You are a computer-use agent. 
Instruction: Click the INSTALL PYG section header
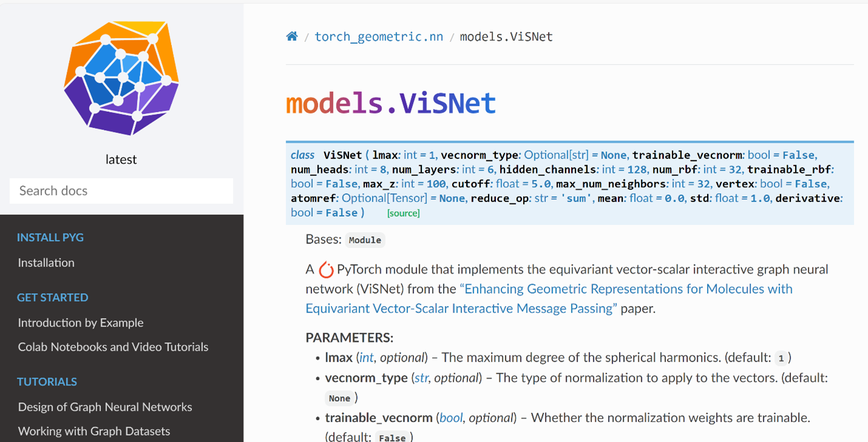[x=50, y=237]
